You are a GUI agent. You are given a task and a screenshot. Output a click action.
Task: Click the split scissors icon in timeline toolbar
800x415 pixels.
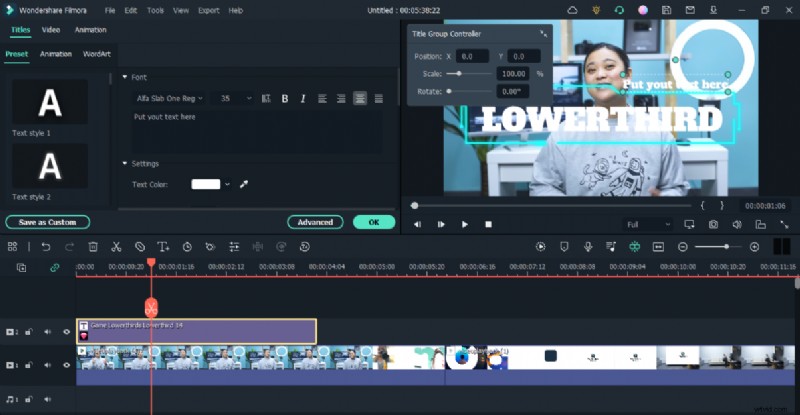[x=116, y=246]
